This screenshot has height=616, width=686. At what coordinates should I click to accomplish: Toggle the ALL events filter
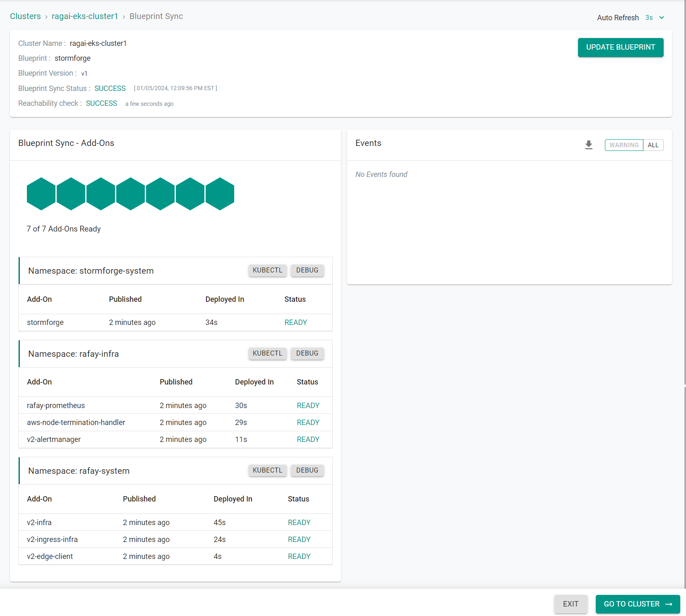[x=653, y=145]
